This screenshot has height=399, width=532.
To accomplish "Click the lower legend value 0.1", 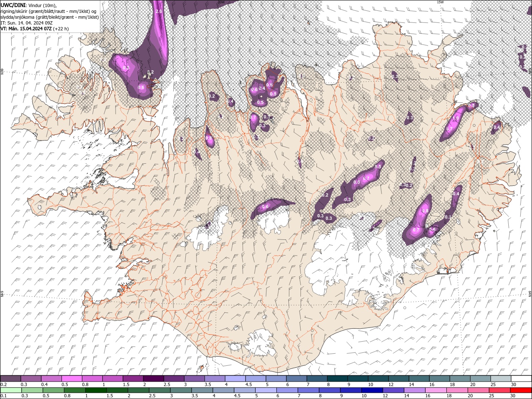I will click(x=4, y=396).
